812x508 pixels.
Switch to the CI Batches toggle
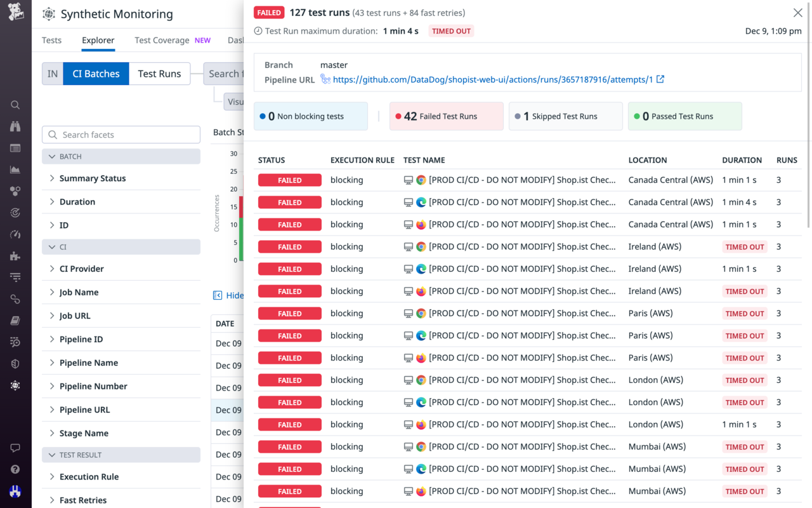point(96,73)
